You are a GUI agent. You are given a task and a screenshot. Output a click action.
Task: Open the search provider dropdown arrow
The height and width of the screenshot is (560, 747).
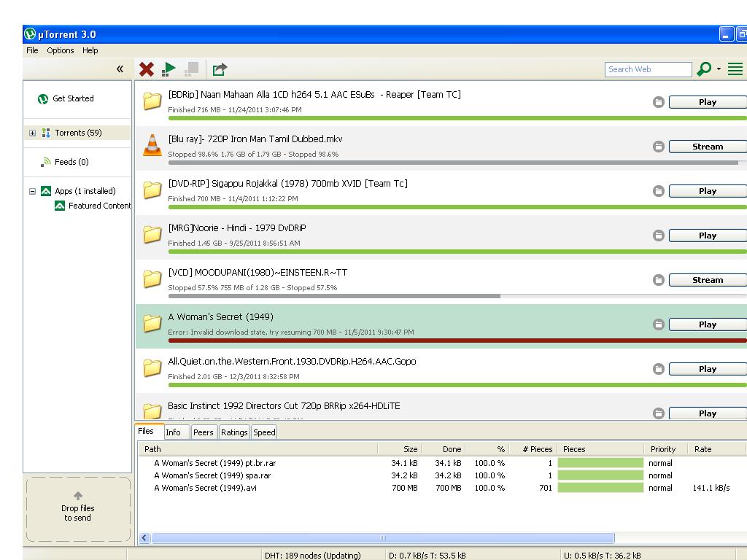click(x=719, y=69)
